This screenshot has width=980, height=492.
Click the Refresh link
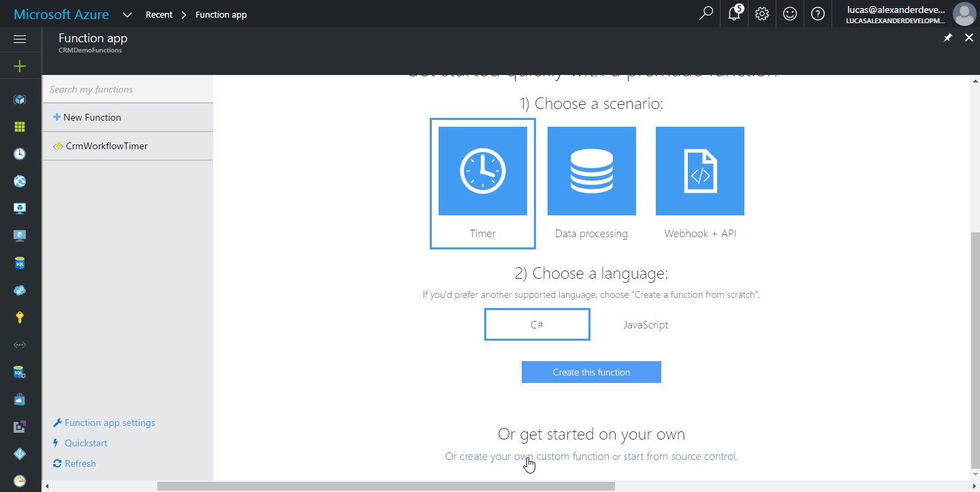[x=74, y=463]
